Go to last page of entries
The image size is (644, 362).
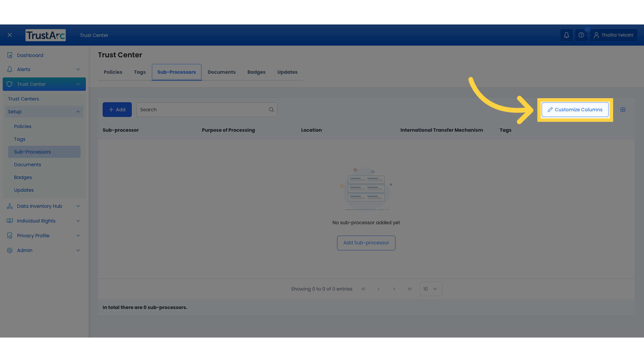click(x=410, y=289)
